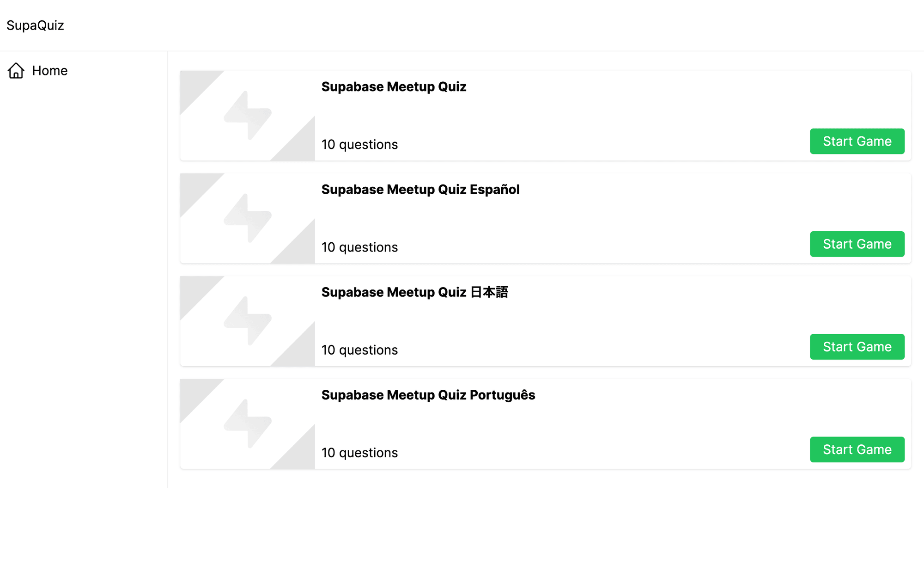Start the 日本語 quiz game
924x578 pixels.
857,347
